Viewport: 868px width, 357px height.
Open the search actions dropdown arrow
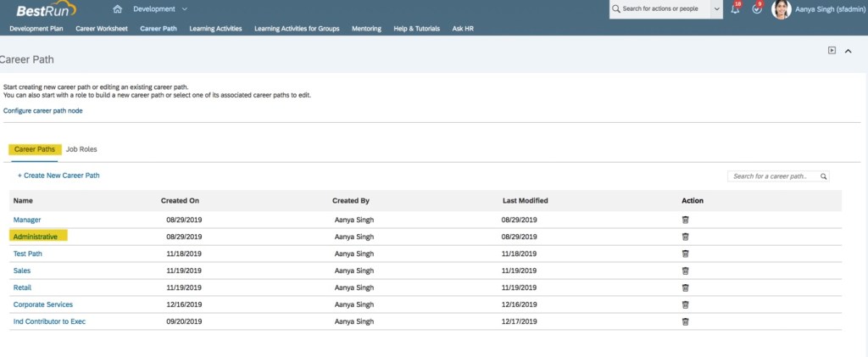[717, 9]
